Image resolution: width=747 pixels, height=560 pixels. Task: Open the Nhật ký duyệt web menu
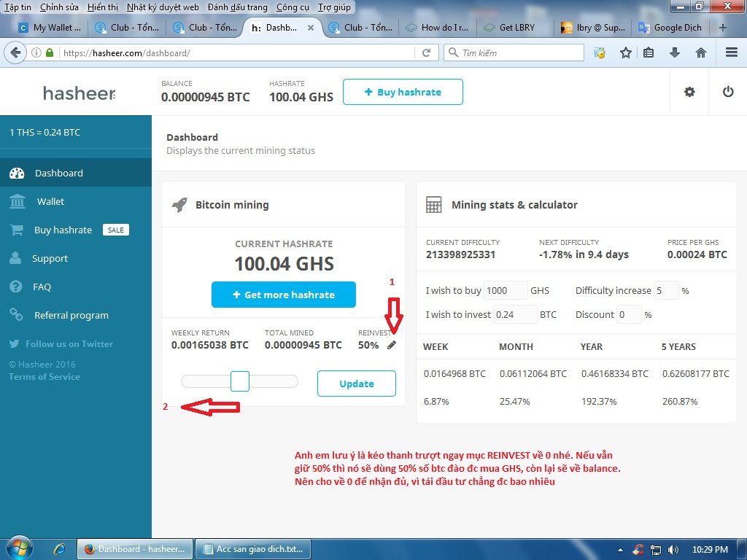coord(163,7)
